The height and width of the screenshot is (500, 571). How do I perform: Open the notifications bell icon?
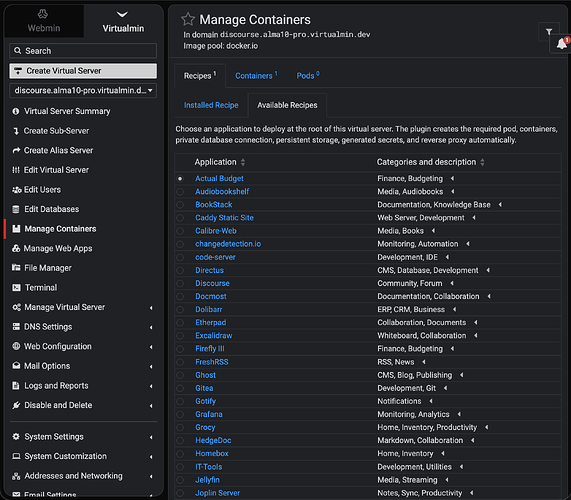coord(562,44)
